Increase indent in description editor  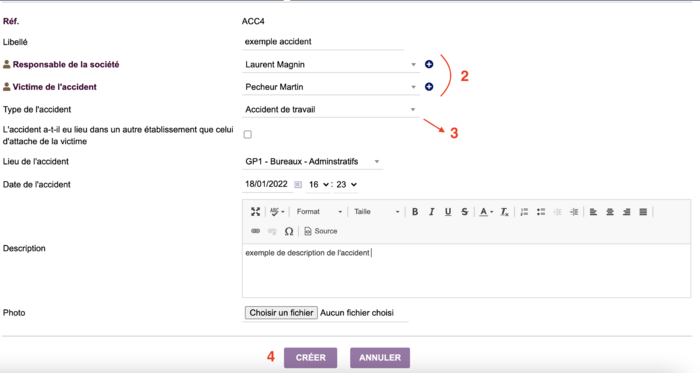[574, 212]
